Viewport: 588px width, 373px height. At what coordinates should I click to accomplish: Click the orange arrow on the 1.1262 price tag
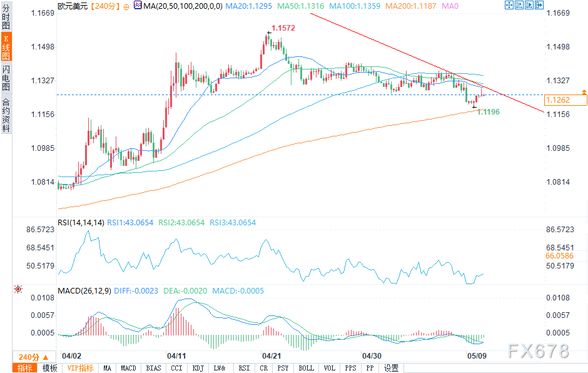point(584,92)
